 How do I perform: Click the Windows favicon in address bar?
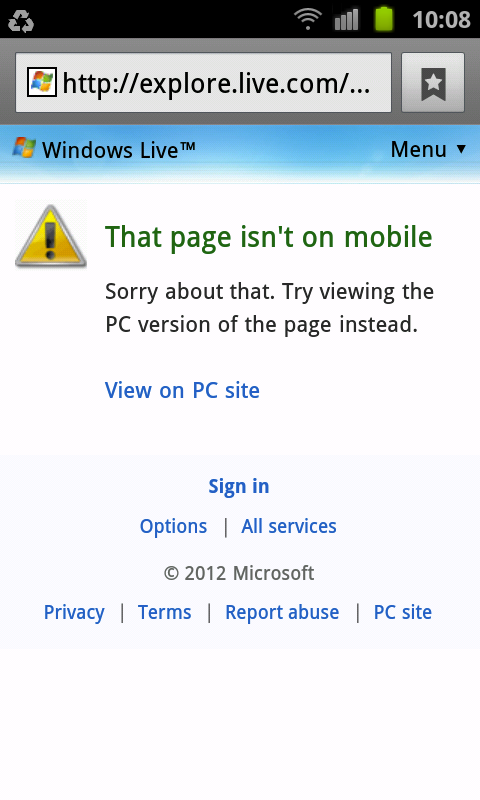pos(42,83)
